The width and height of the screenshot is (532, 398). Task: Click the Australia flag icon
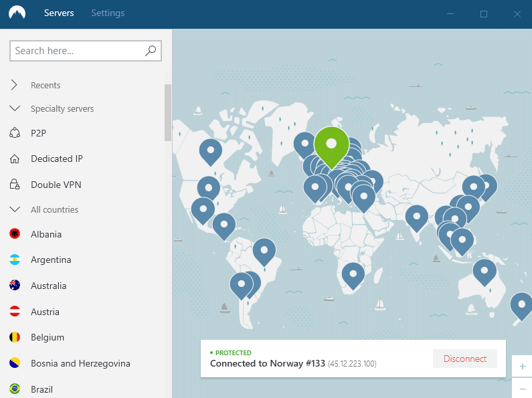15,286
